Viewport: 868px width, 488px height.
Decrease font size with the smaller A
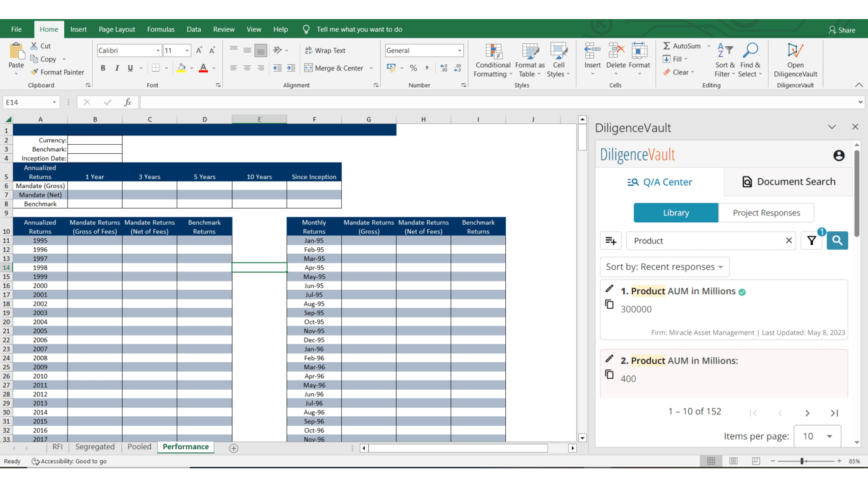pyautogui.click(x=212, y=50)
